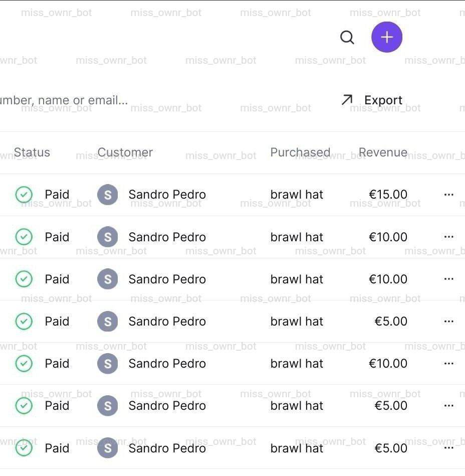
Task: Open more options for €15.00 order
Action: pos(448,195)
